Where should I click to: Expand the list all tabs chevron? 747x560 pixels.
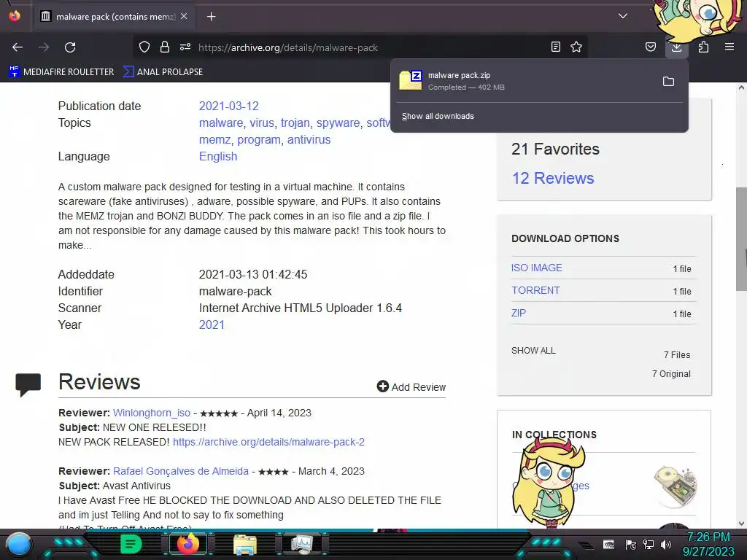point(623,16)
